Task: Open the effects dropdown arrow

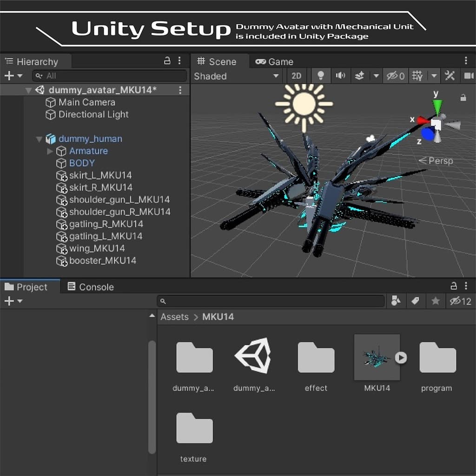Action: coord(376,76)
